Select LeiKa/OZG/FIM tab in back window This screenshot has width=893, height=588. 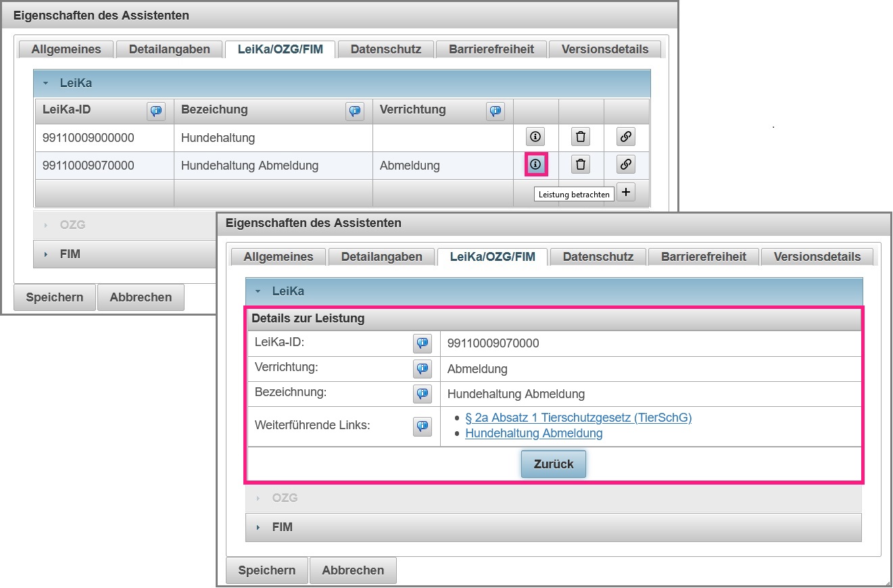(280, 49)
